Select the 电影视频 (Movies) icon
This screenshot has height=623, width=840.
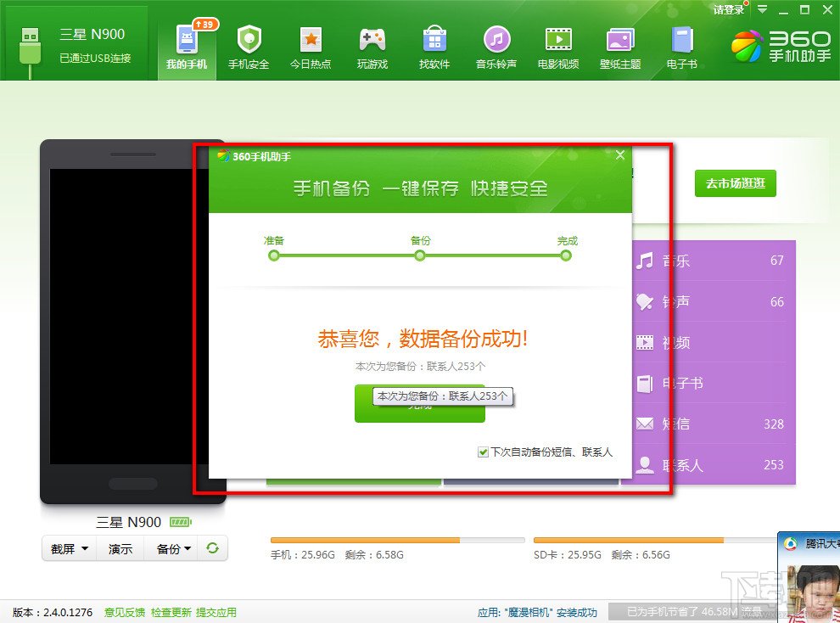point(557,45)
